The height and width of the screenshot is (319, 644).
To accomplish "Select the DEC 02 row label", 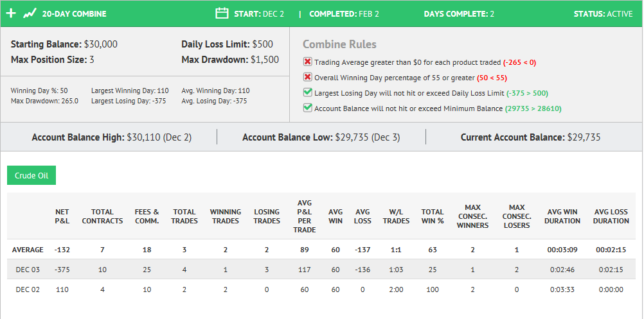I will tap(28, 289).
